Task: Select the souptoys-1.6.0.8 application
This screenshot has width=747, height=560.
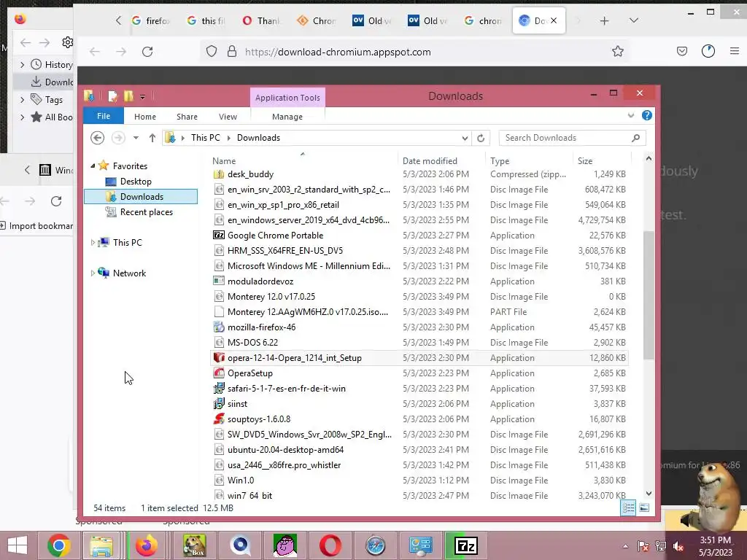Action: [x=419, y=419]
